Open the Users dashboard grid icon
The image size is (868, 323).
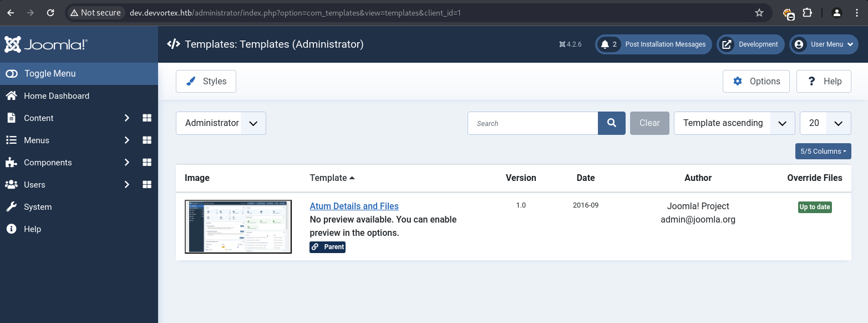tap(147, 184)
